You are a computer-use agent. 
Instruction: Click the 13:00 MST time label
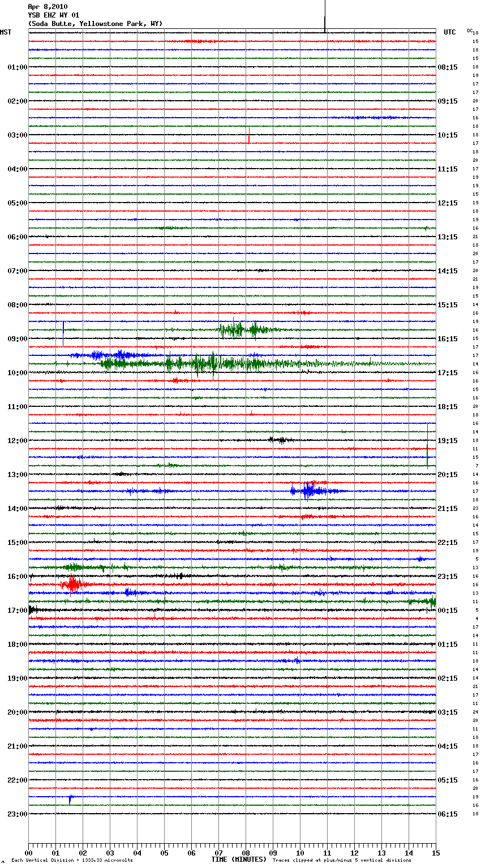tap(18, 475)
